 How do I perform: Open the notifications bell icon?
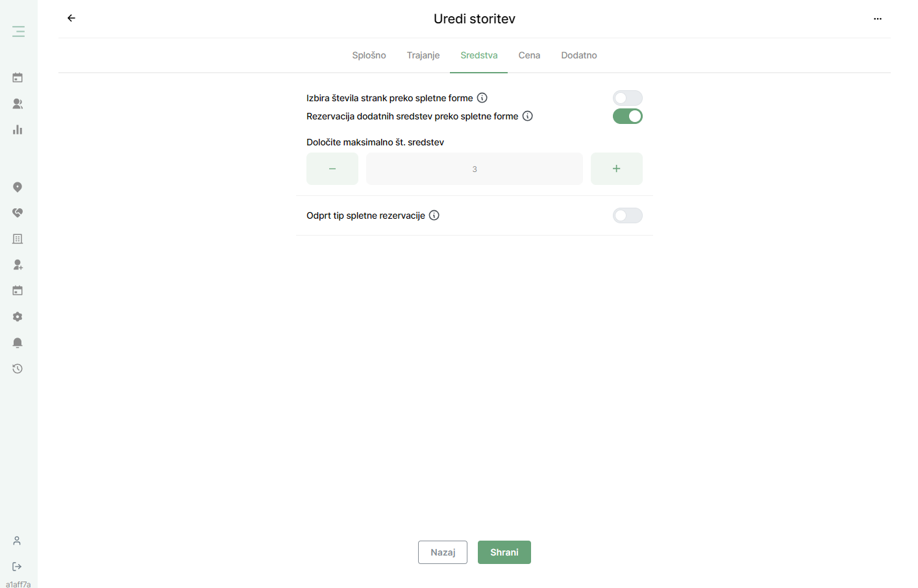18,343
